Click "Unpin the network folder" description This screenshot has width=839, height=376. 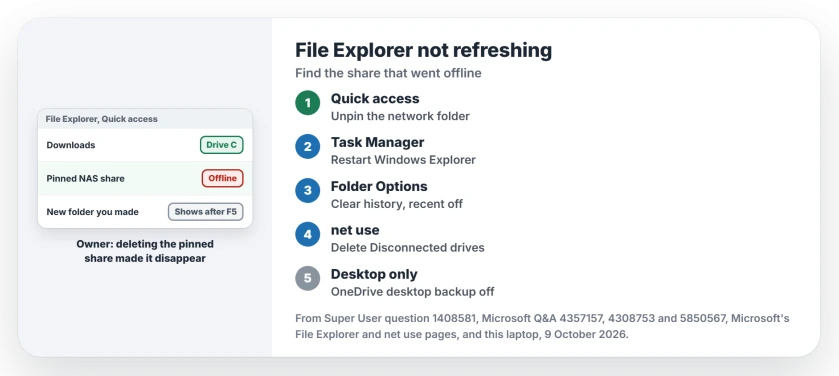(x=400, y=116)
